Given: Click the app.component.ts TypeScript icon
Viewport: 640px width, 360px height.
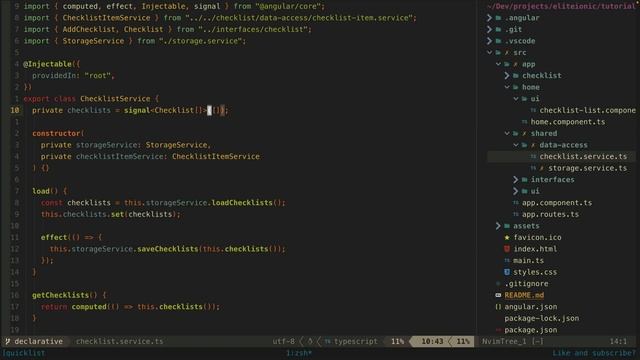Looking at the screenshot, I should click(516, 202).
